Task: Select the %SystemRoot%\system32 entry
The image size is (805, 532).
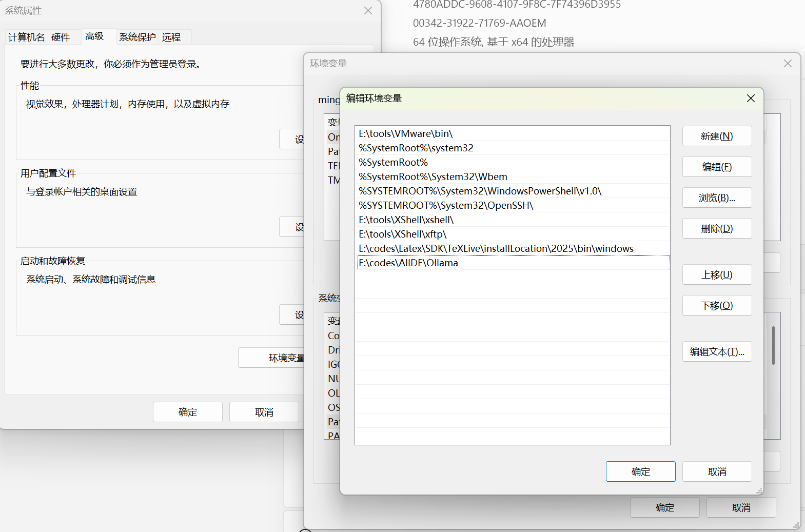Action: click(416, 148)
